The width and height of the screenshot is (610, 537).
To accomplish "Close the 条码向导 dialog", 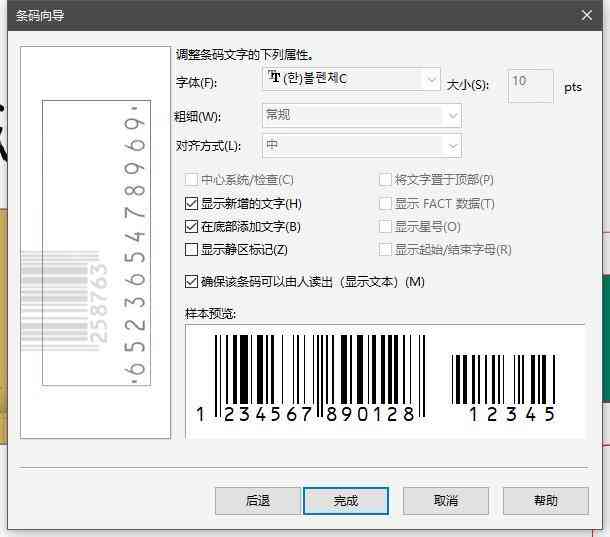I will (x=587, y=16).
